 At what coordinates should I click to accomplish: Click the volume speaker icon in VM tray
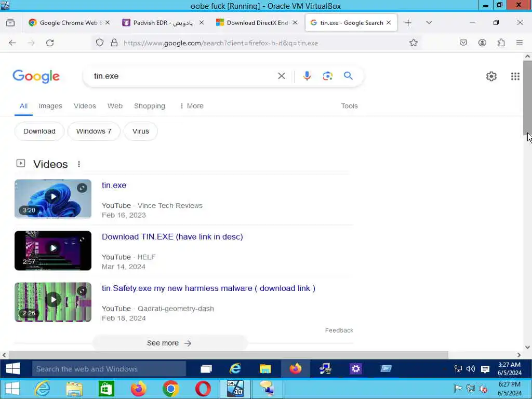471,369
